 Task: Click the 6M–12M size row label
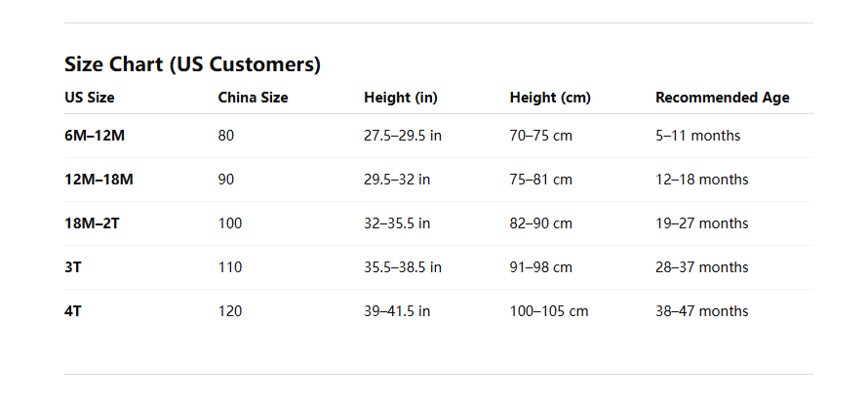tap(95, 136)
